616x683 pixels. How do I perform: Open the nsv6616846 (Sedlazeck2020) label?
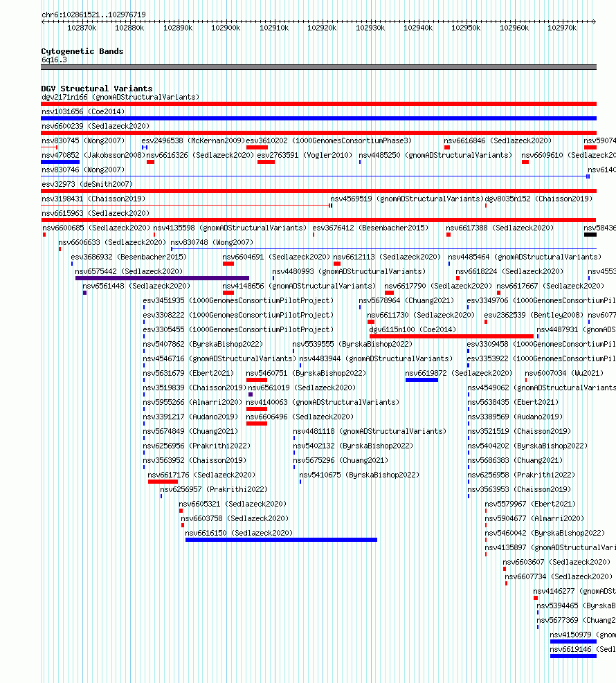[498, 140]
